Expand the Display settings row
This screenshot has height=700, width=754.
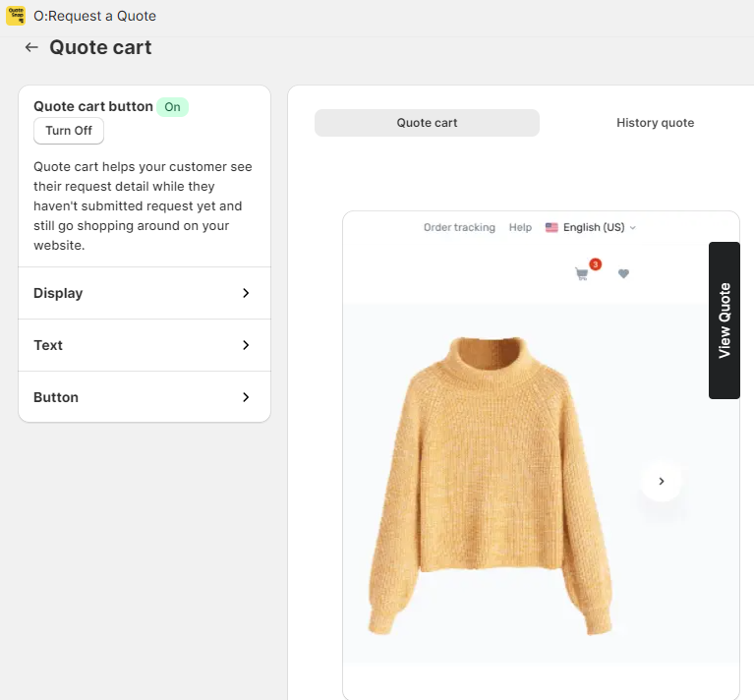click(x=145, y=293)
